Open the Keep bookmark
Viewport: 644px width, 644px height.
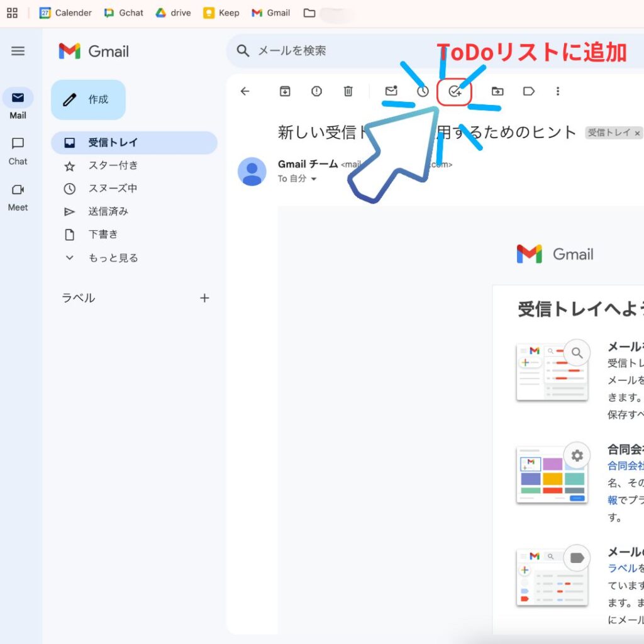221,13
